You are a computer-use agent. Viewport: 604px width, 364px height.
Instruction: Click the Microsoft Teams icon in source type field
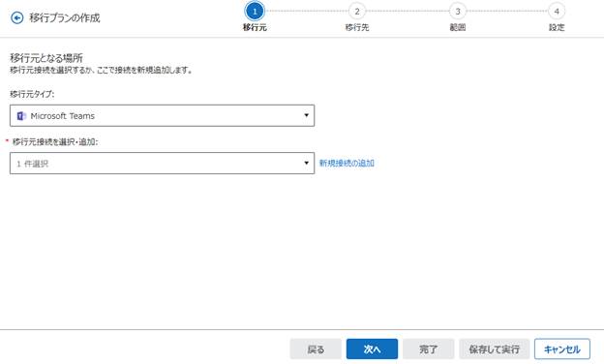(21, 115)
